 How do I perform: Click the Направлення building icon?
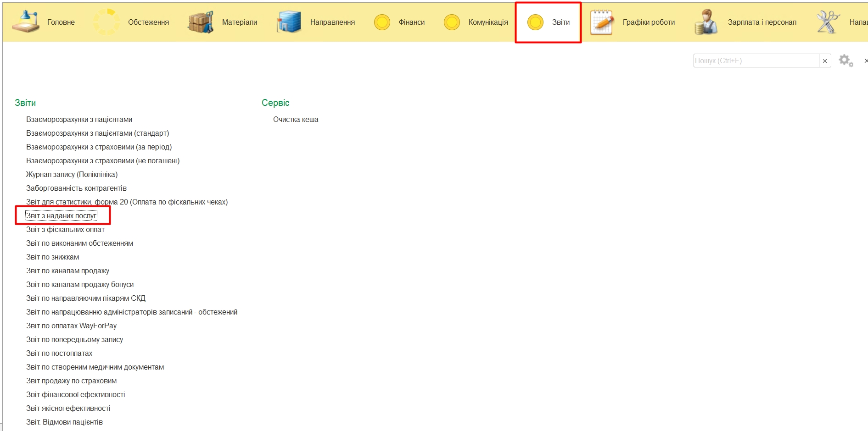point(289,22)
